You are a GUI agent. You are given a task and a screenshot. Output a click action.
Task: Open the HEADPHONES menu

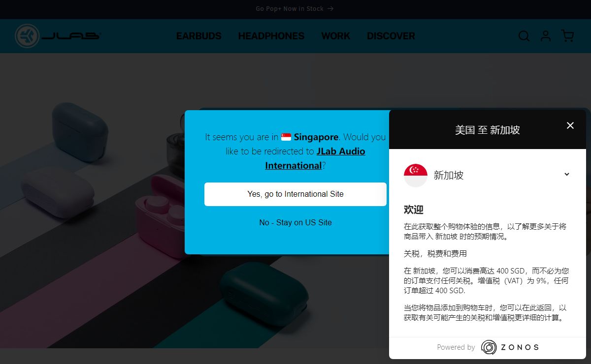click(271, 36)
